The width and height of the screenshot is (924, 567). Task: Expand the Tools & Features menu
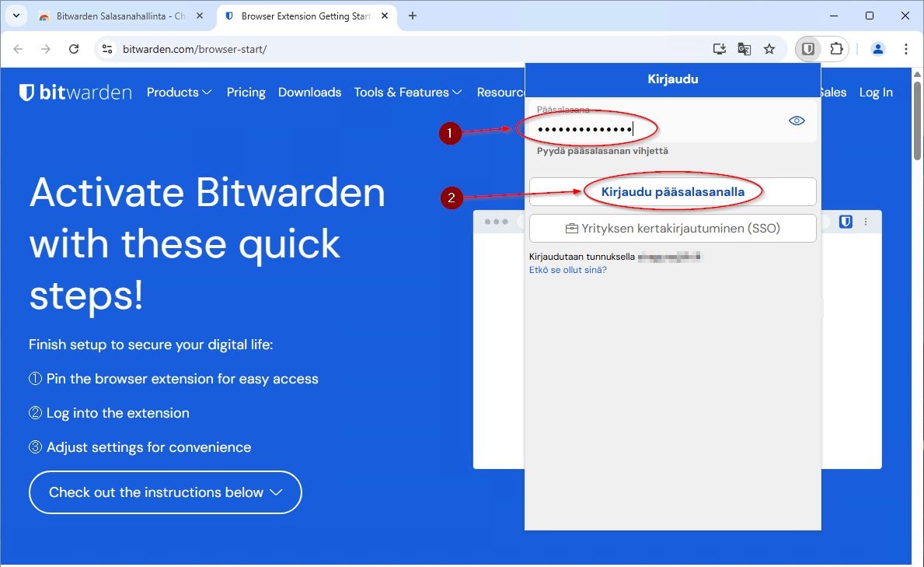(x=408, y=92)
